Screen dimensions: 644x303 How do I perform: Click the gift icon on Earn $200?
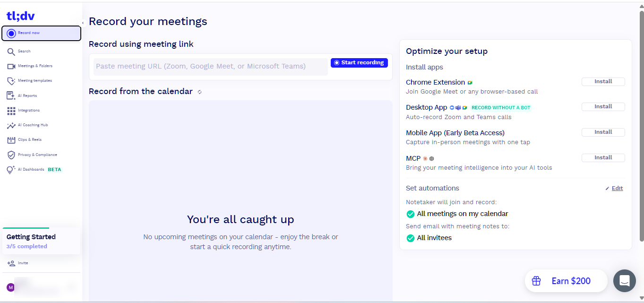[536, 281]
